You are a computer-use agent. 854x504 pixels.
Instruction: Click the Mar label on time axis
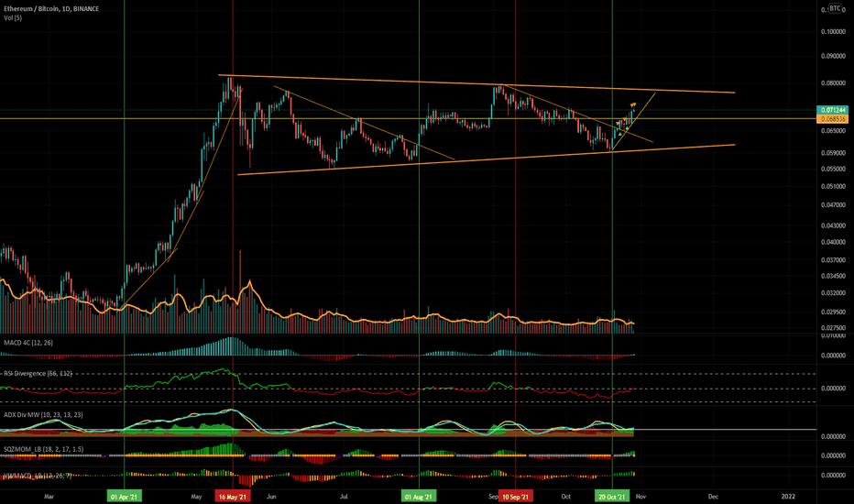click(x=49, y=497)
